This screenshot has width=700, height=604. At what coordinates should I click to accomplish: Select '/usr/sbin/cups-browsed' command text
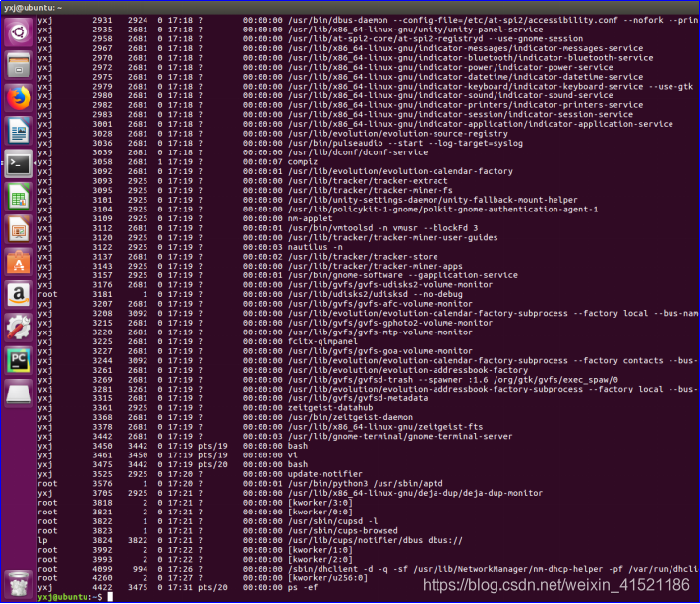[342, 531]
